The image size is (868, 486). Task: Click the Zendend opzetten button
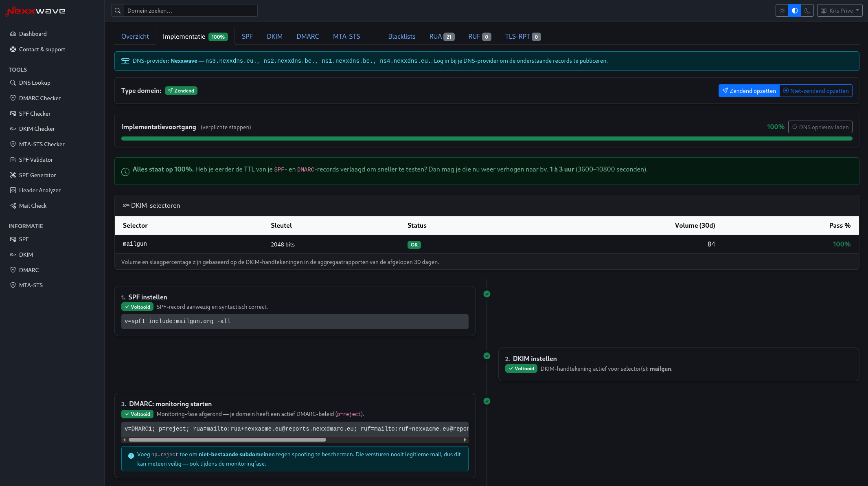click(x=749, y=90)
